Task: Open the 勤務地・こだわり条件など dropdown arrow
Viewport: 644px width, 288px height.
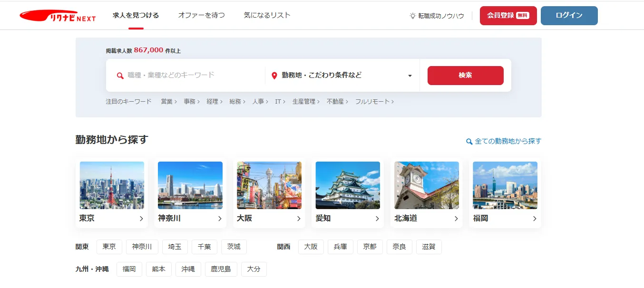Action: coord(410,76)
